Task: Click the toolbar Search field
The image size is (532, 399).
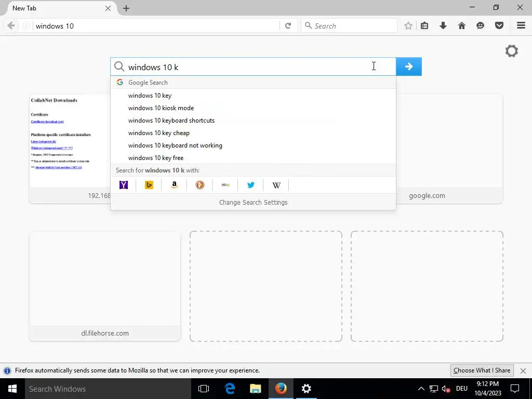Action: tap(349, 26)
